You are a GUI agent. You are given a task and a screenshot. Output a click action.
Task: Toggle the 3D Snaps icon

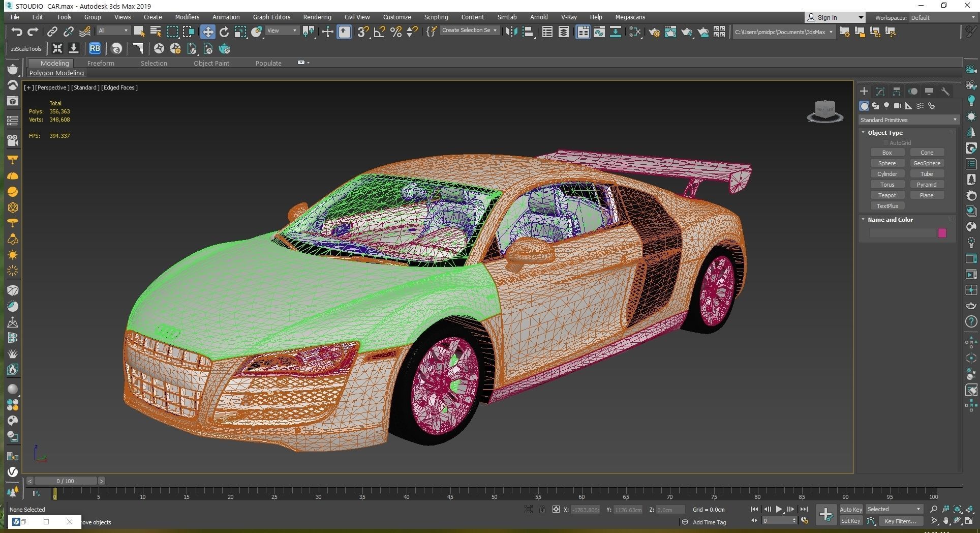tap(362, 32)
